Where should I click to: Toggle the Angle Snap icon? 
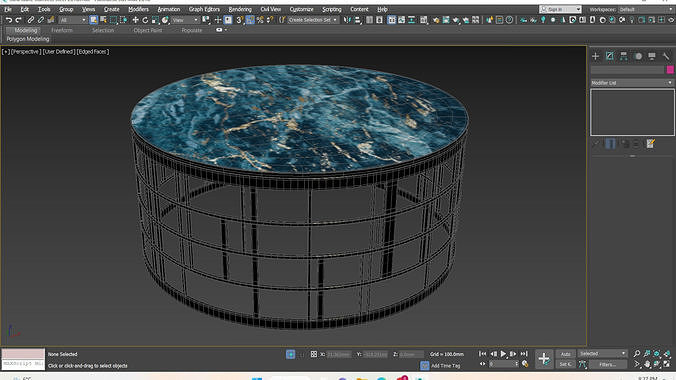click(x=250, y=20)
